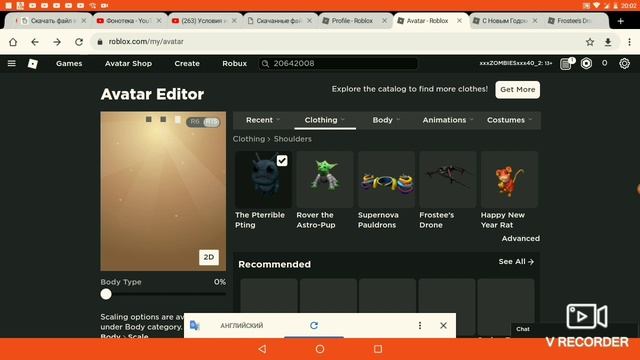Tap the Android home navigation button
This screenshot has height=360, width=640.
tap(320, 349)
